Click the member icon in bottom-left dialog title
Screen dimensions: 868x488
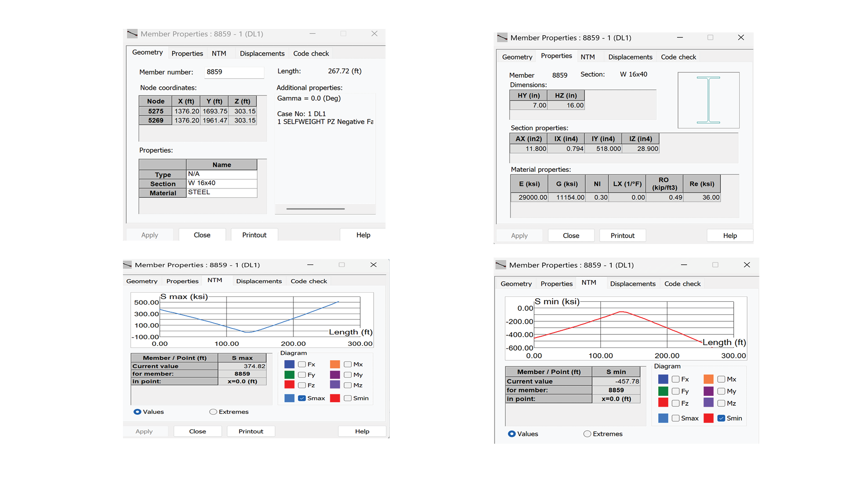point(127,265)
